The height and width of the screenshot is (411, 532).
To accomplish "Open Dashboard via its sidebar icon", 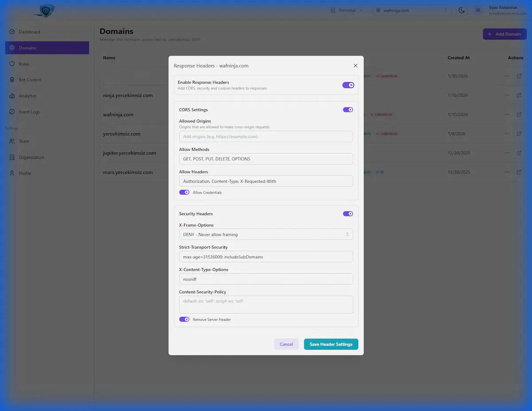I will click(x=12, y=32).
